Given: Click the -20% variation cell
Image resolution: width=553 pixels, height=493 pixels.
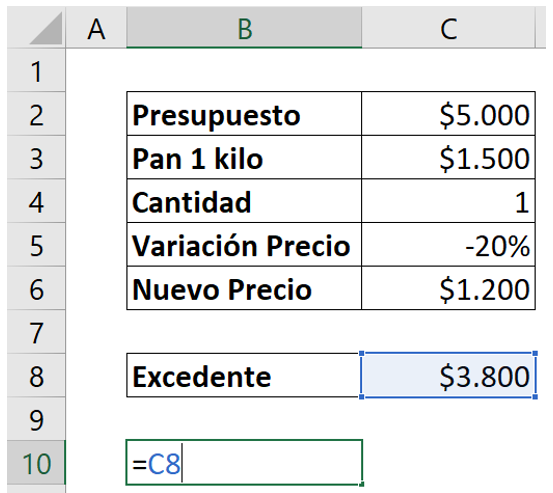Looking at the screenshot, I should 448,244.
